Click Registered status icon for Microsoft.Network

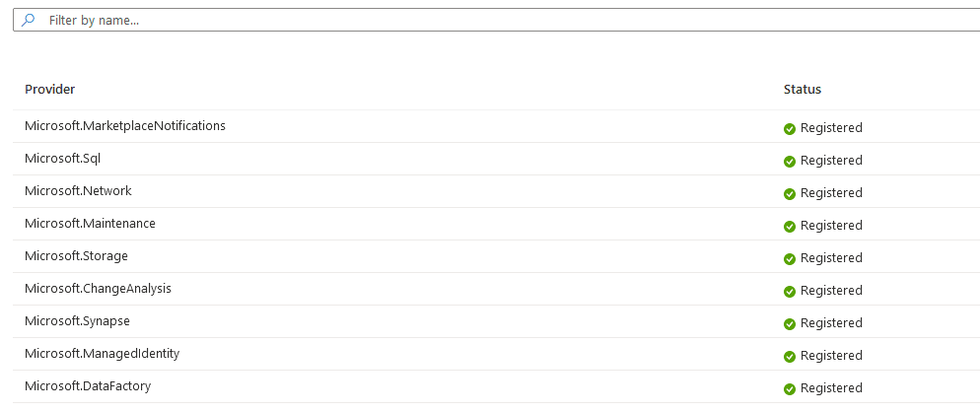click(790, 193)
